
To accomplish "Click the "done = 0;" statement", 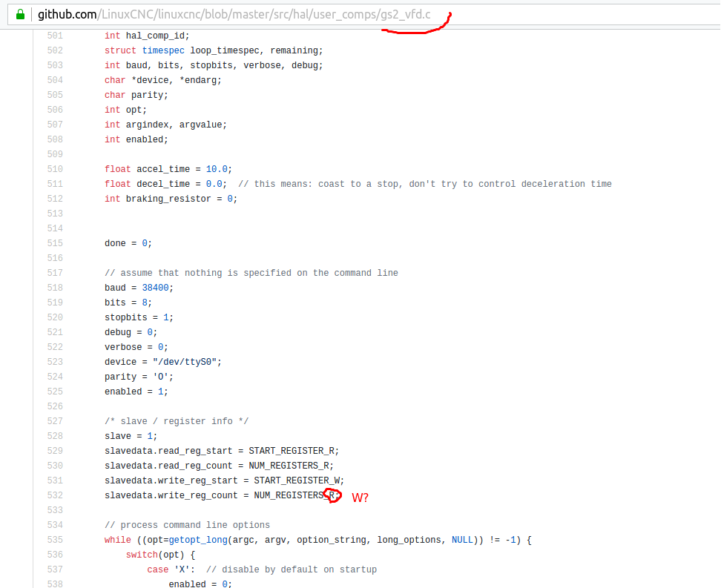I will 128,243.
